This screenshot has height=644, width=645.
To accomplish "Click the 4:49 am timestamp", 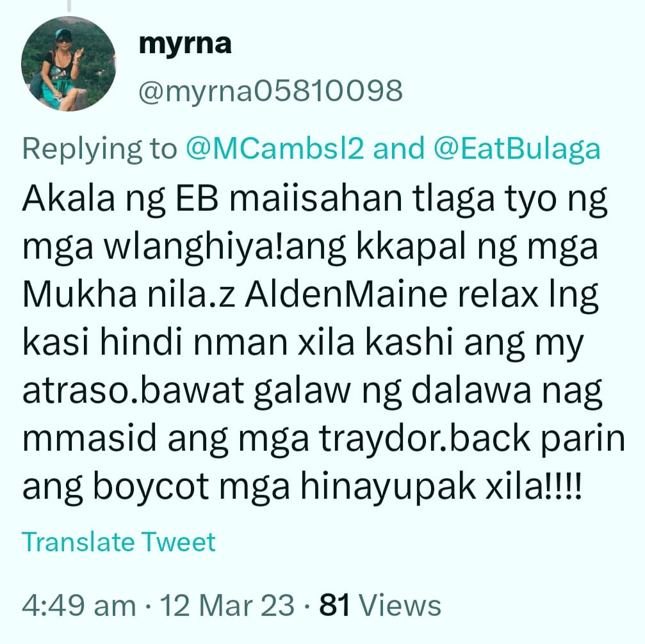I will (x=79, y=606).
